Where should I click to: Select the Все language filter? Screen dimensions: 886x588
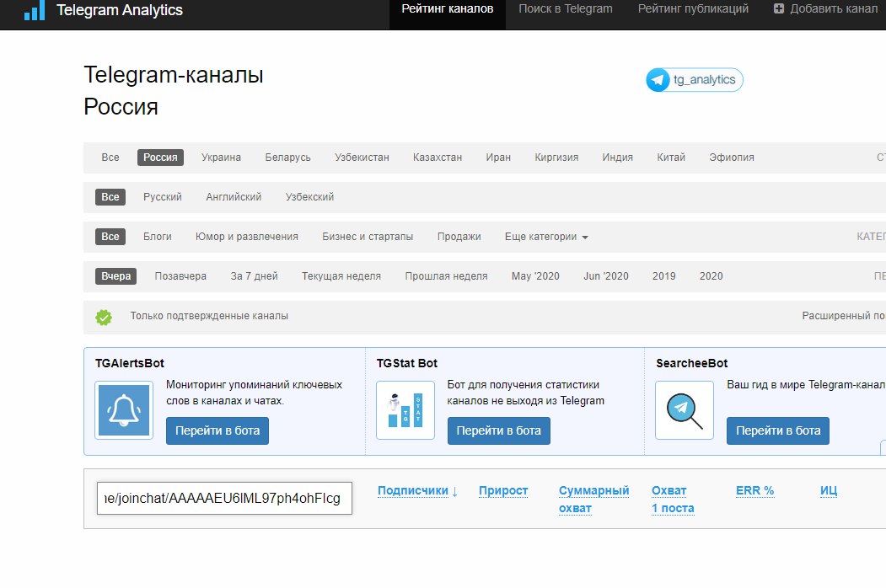[x=110, y=197]
